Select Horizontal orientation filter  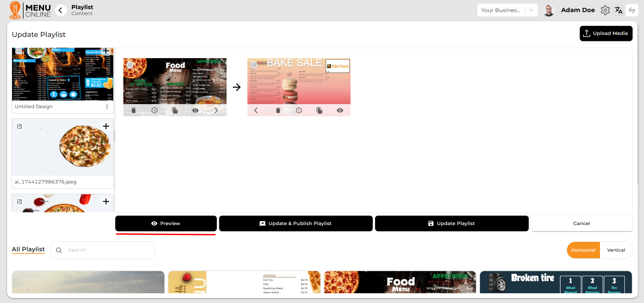click(583, 250)
